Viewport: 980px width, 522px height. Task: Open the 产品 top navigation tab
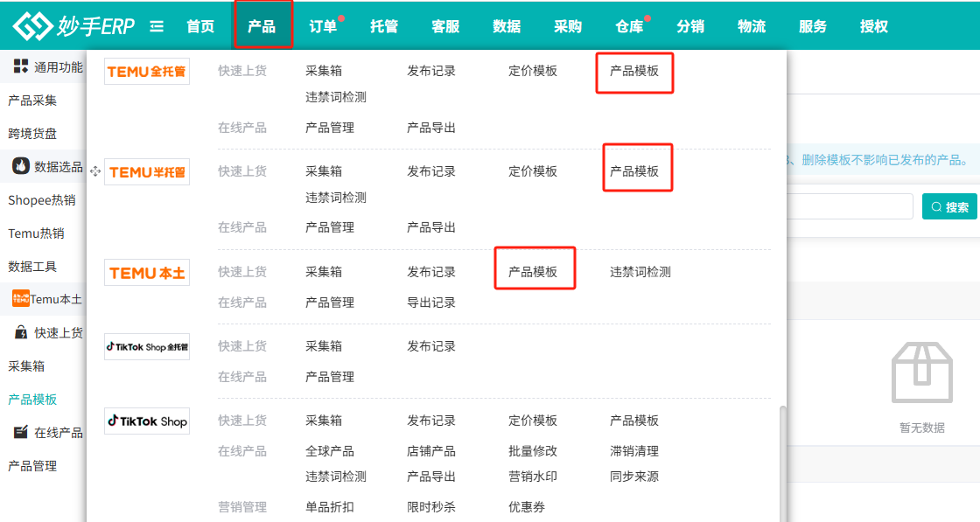[x=262, y=26]
